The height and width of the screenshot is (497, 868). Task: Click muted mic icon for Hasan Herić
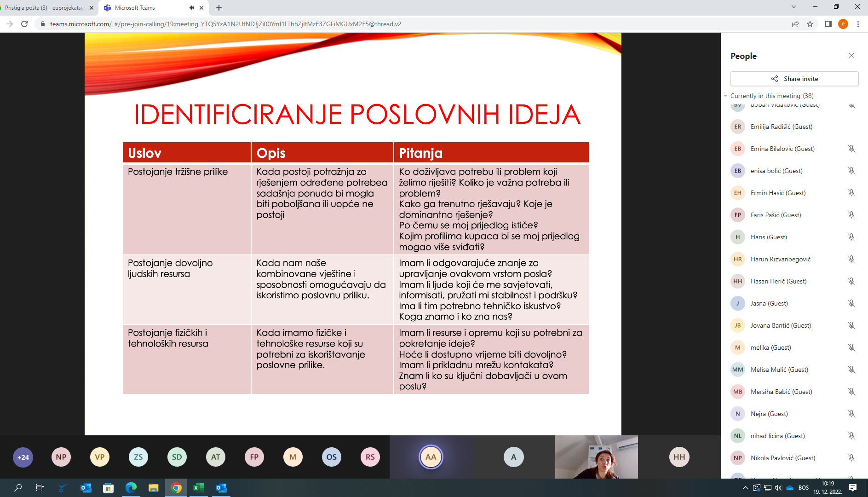tap(851, 281)
